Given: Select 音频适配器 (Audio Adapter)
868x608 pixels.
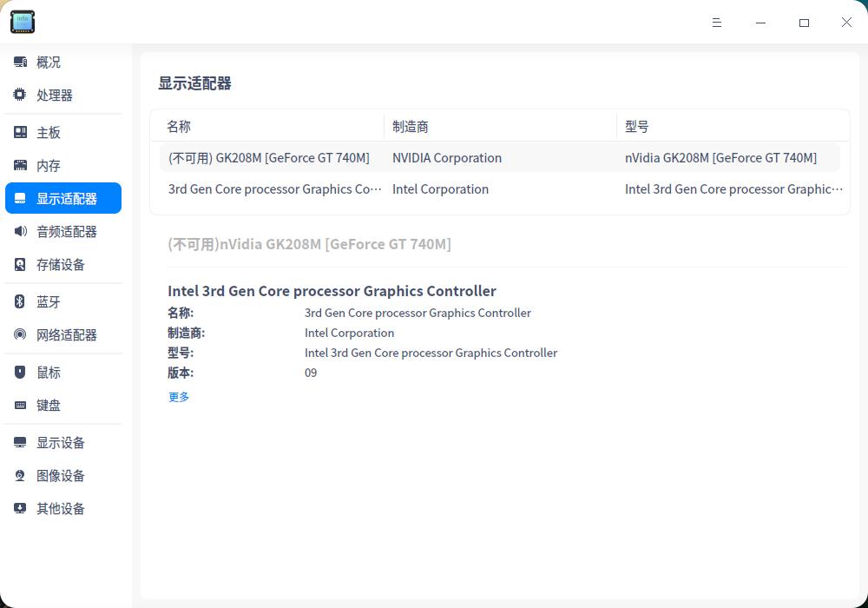Looking at the screenshot, I should [x=66, y=231].
